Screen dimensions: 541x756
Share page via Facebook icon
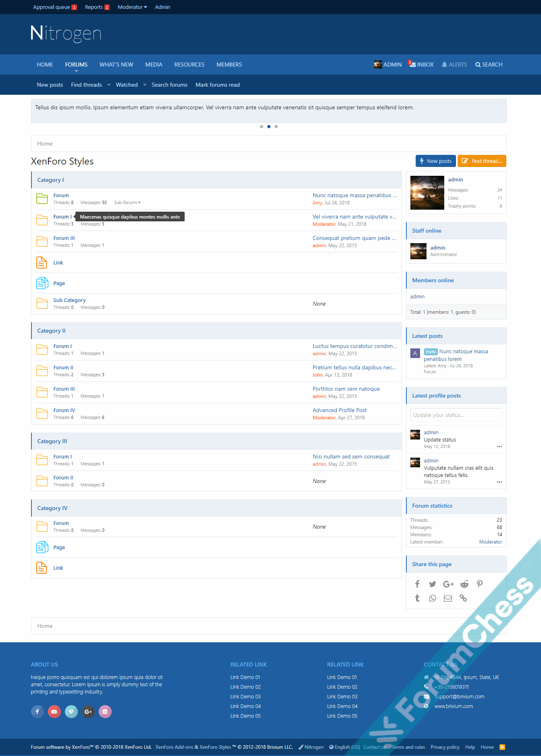click(417, 584)
